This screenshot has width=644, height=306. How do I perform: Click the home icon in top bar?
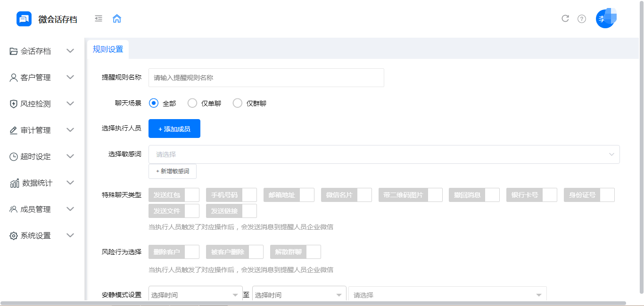pyautogui.click(x=116, y=18)
